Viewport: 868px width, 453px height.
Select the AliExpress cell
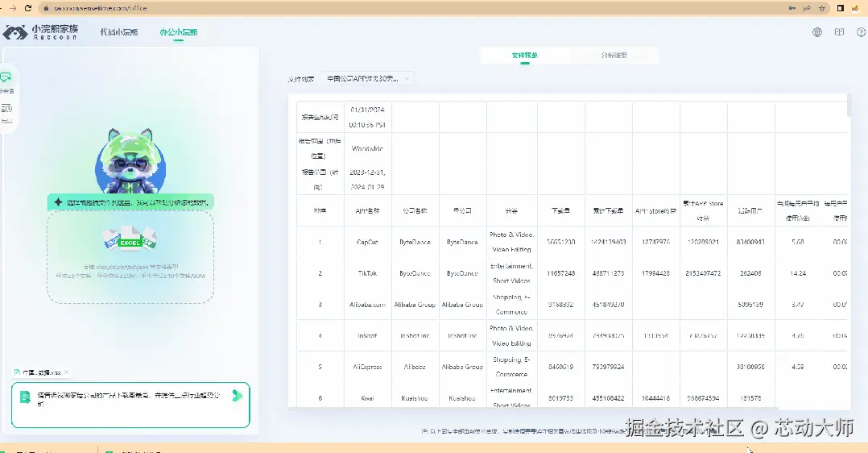pos(367,367)
